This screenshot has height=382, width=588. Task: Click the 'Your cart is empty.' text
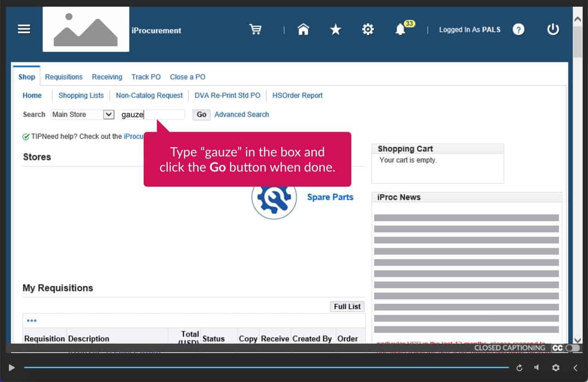coord(408,160)
